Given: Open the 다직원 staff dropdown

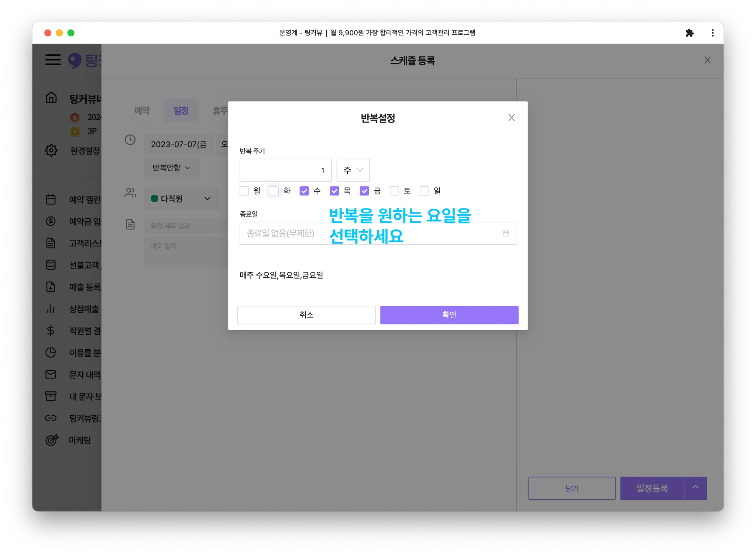Looking at the screenshot, I should (x=181, y=198).
